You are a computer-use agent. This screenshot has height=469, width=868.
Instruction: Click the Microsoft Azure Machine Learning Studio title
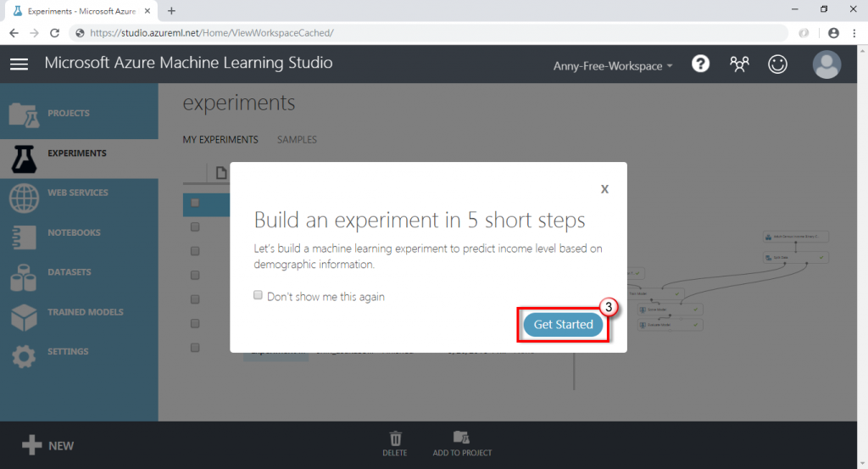click(x=188, y=63)
